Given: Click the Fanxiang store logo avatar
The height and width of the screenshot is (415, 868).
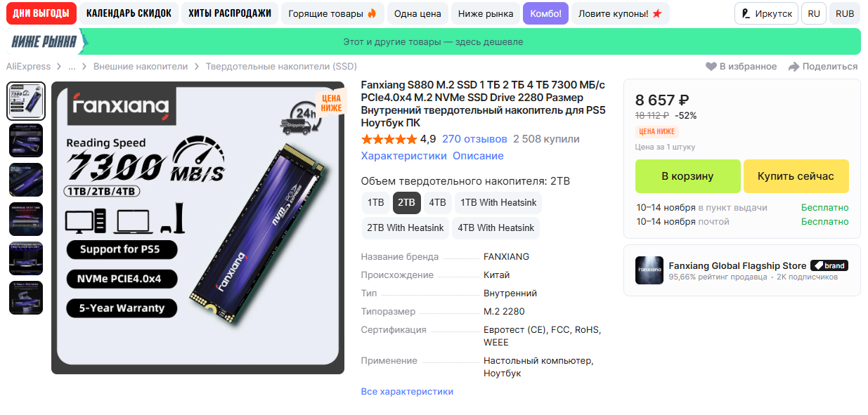Looking at the screenshot, I should [x=649, y=270].
